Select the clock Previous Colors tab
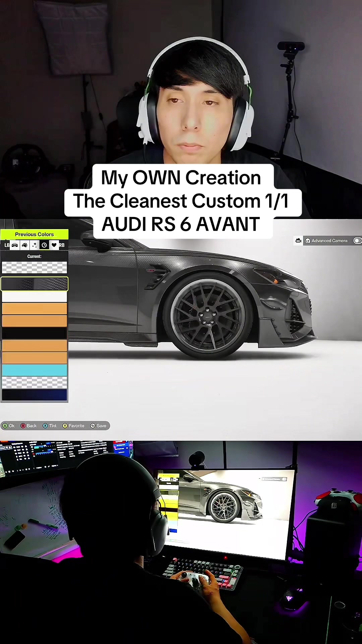Viewport: 362px width, 644px height. tap(44, 245)
